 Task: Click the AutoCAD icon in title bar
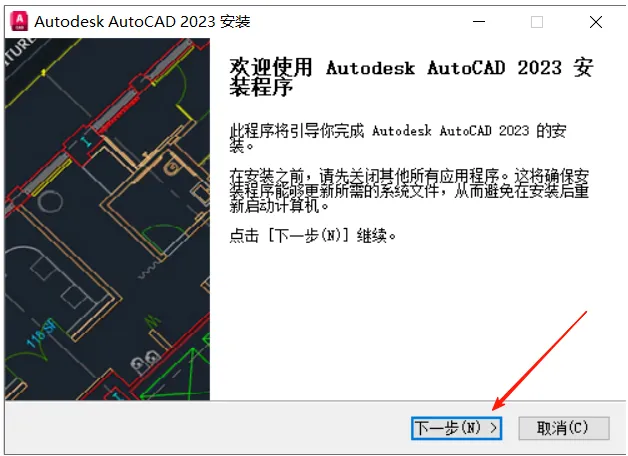(x=19, y=21)
